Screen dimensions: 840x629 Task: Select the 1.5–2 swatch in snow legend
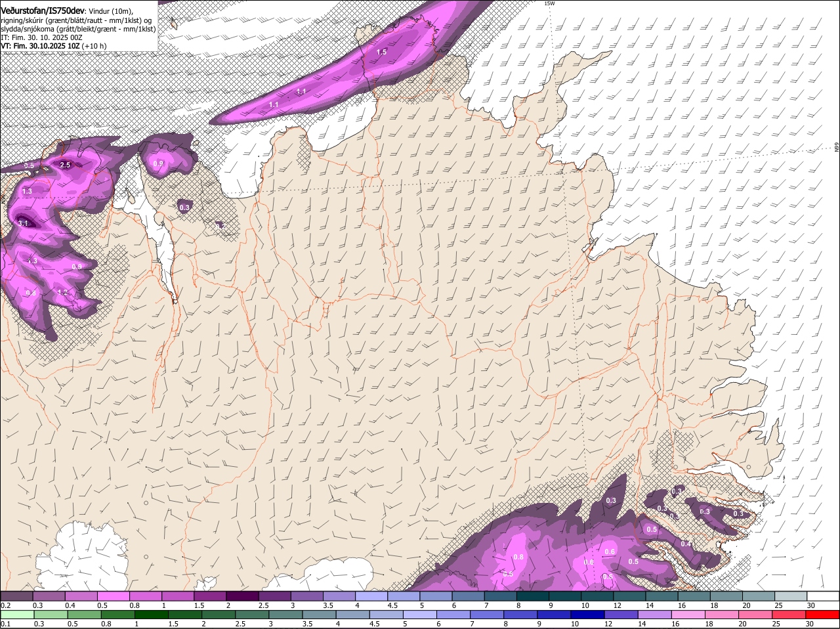[210, 596]
